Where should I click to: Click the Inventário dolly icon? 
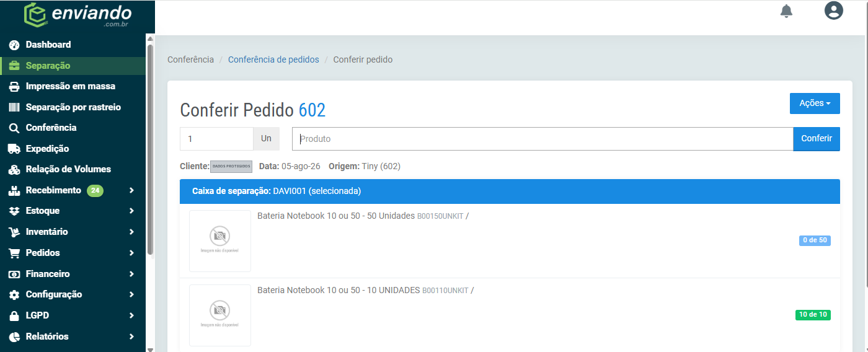(14, 232)
